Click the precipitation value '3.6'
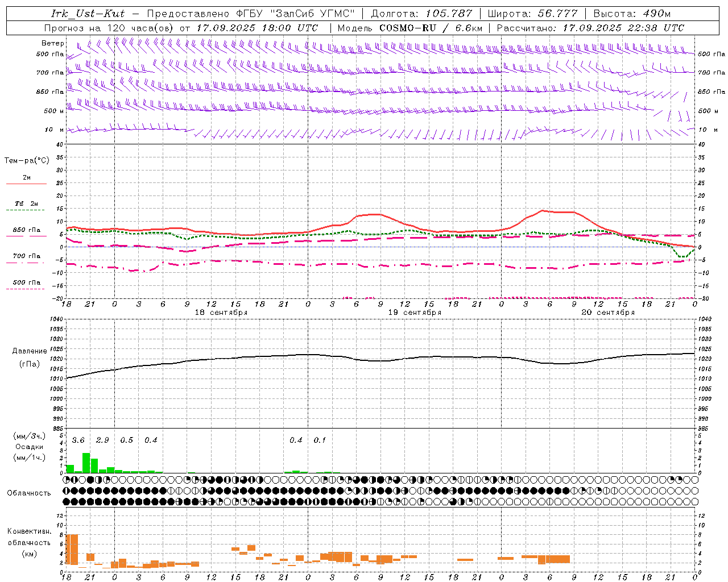The width and height of the screenshot is (728, 582). [x=78, y=440]
